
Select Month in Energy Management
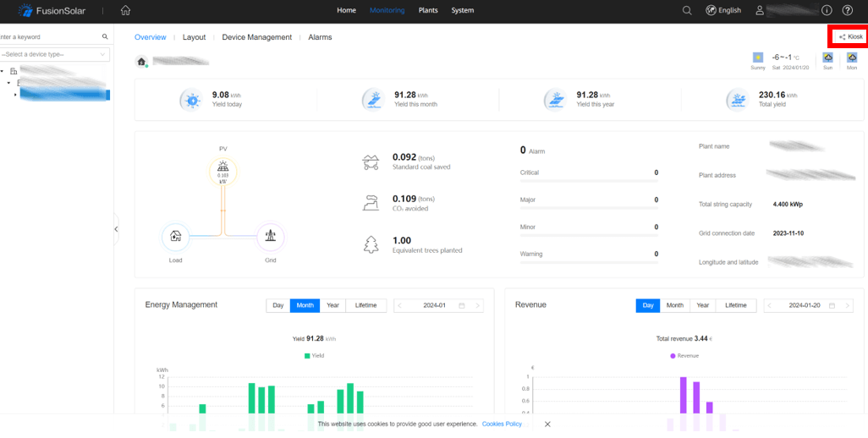305,305
